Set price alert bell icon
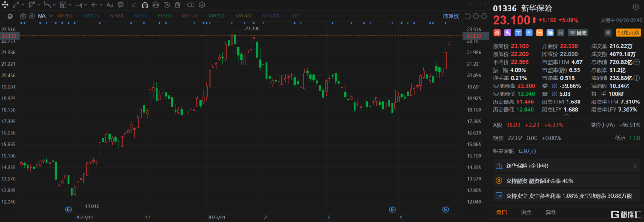The image size is (644, 222). pyautogui.click(x=608, y=33)
